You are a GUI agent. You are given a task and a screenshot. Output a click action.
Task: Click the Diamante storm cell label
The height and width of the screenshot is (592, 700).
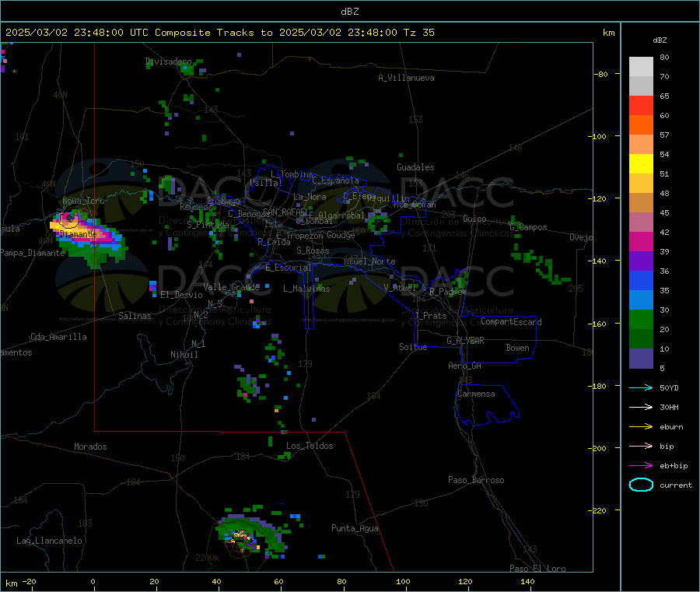click(78, 234)
